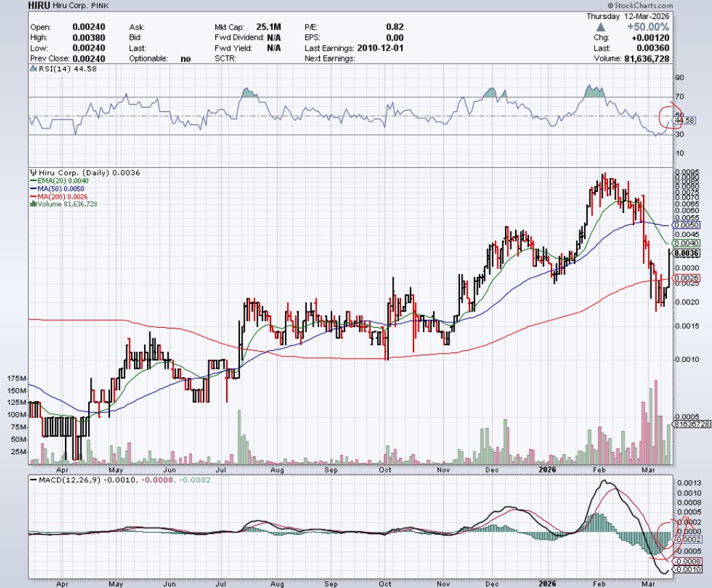The height and width of the screenshot is (588, 712).
Task: Click the 0.0040 EMA(20) price tag
Action: pos(686,243)
